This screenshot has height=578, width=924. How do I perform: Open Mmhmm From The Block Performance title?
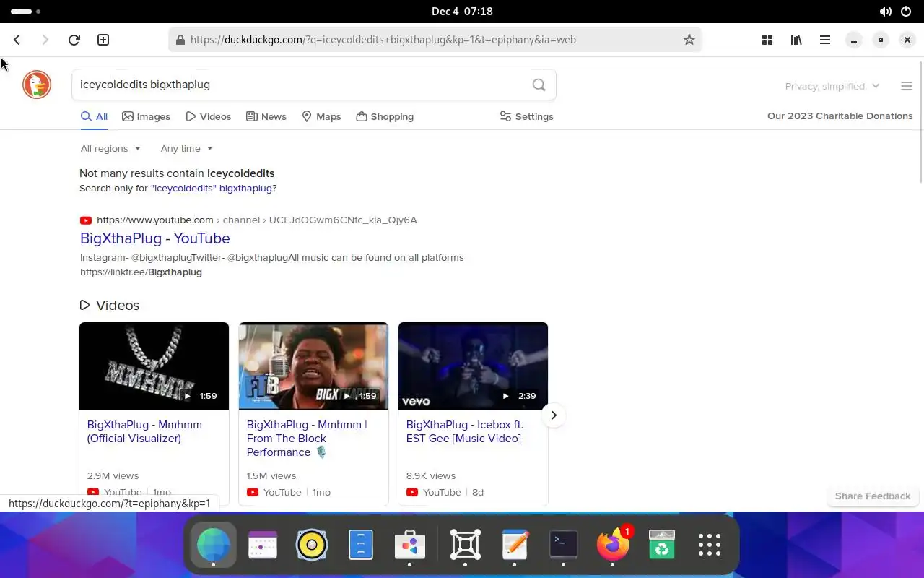pyautogui.click(x=307, y=438)
